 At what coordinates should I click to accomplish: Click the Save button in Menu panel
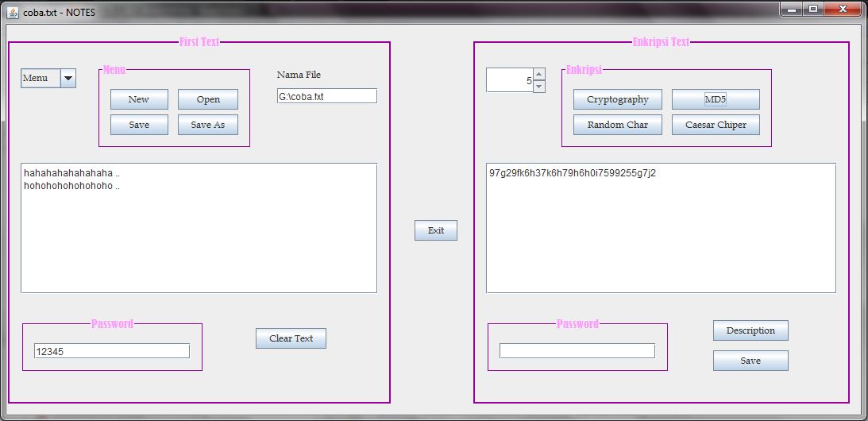(139, 125)
